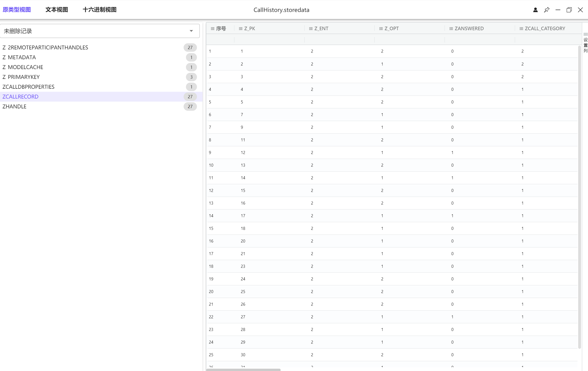
Task: Select the ZHANDLE table
Action: 15,107
